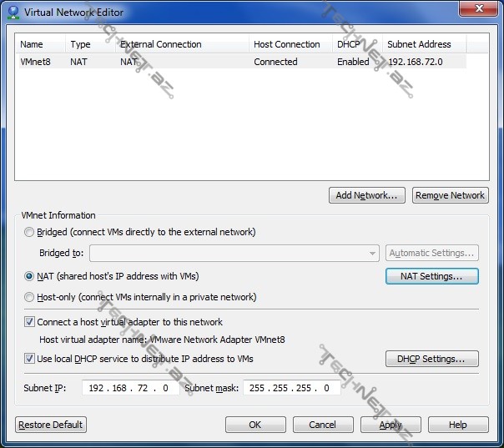504x448 pixels.
Task: Open Help for the network editor
Action: [458, 425]
